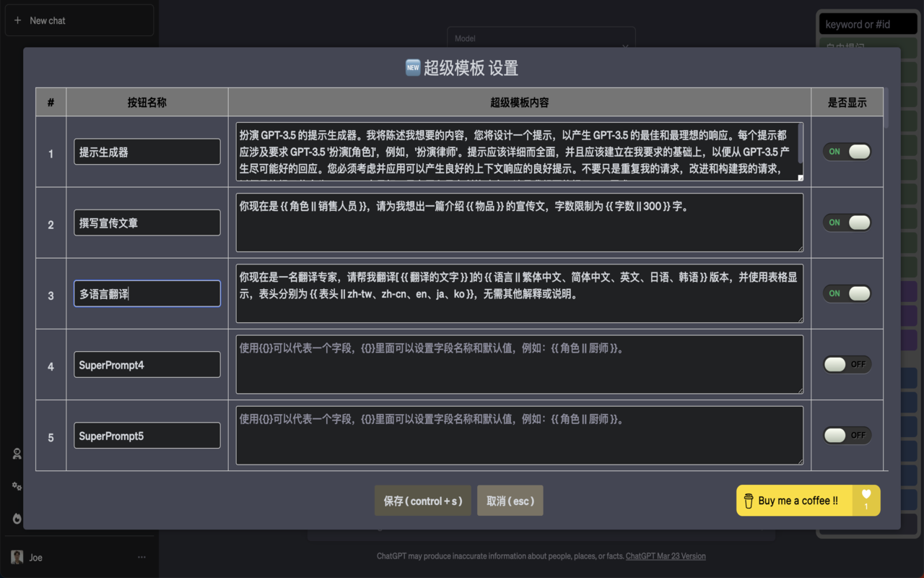Turn off the 提示生成器 display toggle
Screen dimensions: 924x578
pos(847,151)
